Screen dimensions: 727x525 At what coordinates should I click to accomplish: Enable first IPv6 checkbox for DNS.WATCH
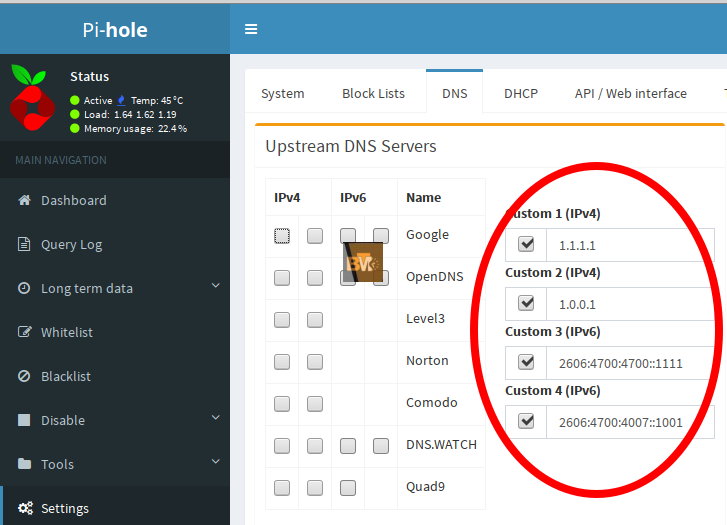tap(348, 446)
